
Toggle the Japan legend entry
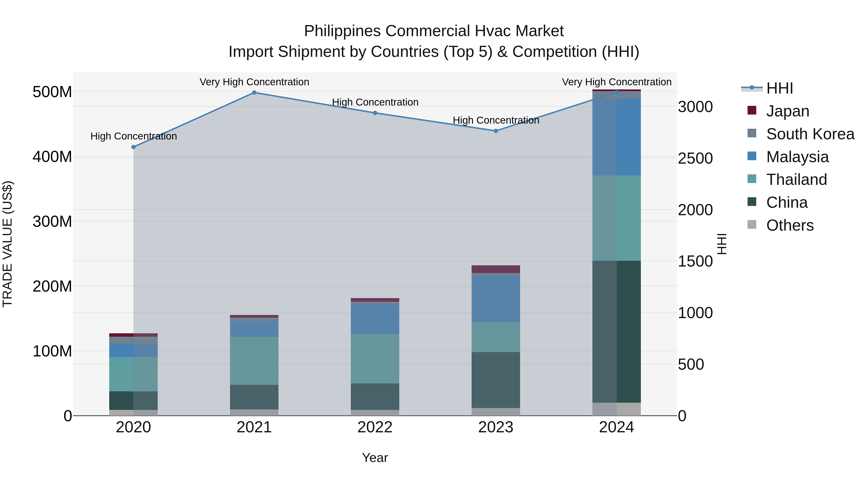click(x=778, y=111)
